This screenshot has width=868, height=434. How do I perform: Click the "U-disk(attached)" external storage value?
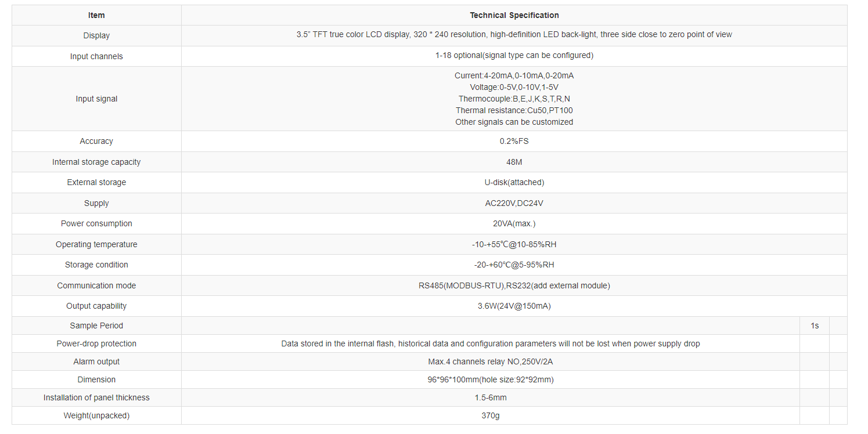click(x=514, y=182)
